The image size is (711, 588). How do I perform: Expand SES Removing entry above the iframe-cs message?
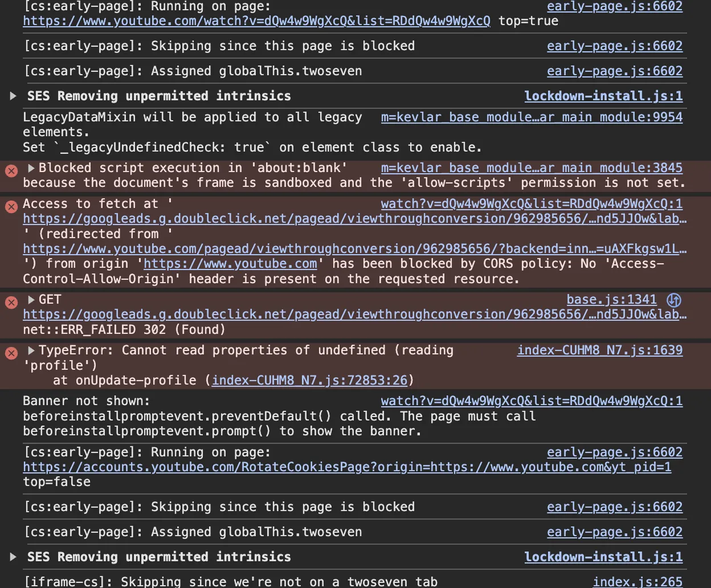pyautogui.click(x=13, y=557)
